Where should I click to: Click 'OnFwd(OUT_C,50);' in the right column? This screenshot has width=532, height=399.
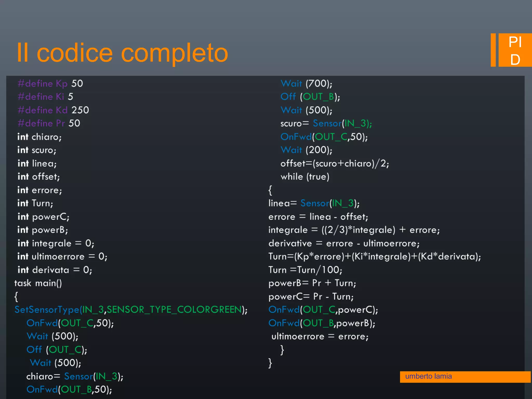point(324,137)
